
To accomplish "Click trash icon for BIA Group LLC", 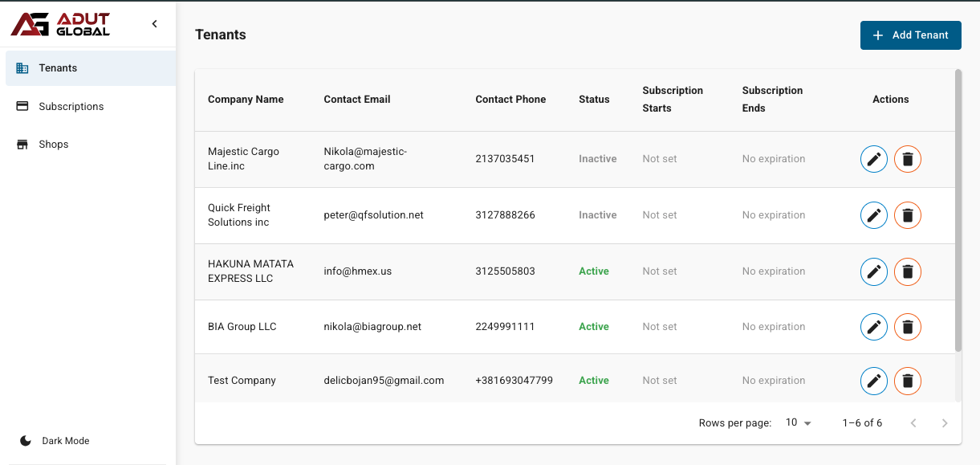I will click(x=908, y=327).
